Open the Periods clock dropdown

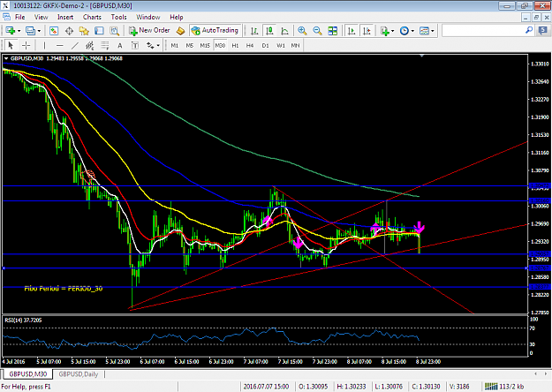tap(407, 31)
